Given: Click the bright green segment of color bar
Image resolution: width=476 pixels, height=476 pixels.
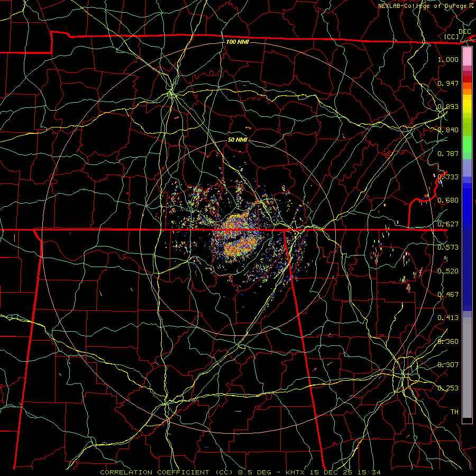Looking at the screenshot, I should [x=467, y=144].
